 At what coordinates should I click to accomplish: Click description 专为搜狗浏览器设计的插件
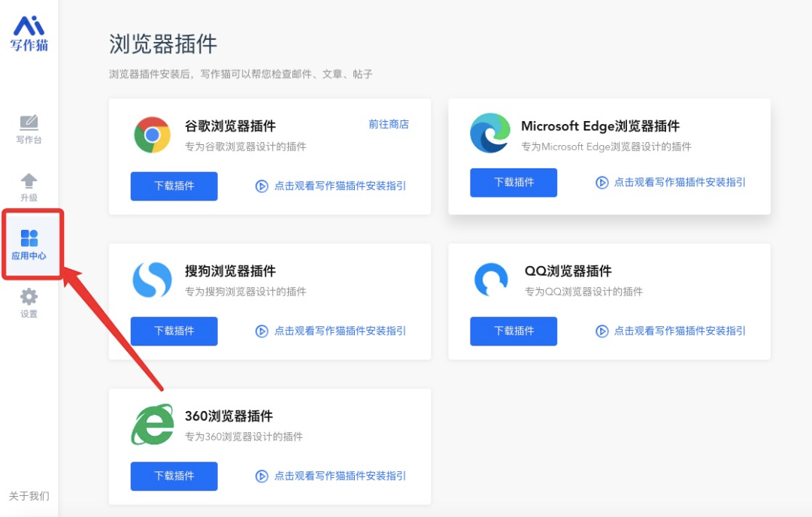pyautogui.click(x=245, y=292)
